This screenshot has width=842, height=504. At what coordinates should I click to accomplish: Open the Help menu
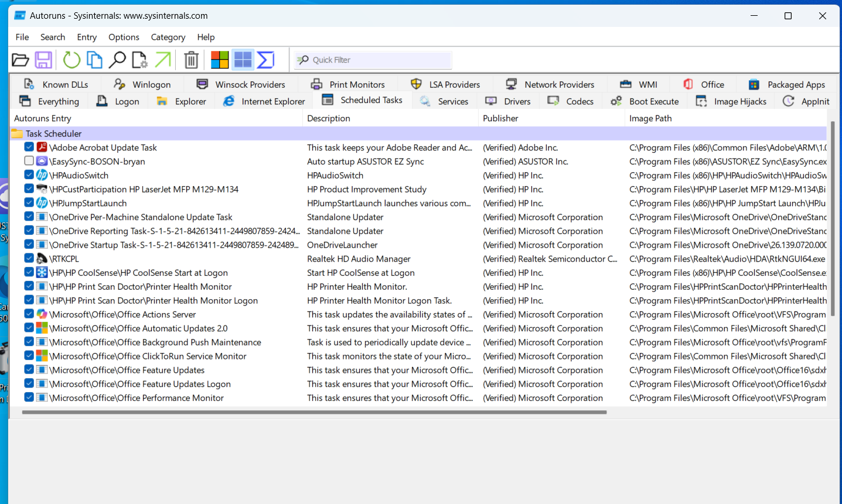click(206, 37)
